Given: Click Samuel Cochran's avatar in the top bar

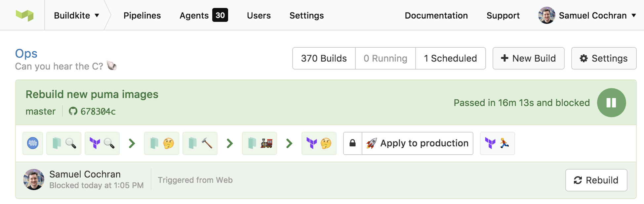Looking at the screenshot, I should click(547, 15).
